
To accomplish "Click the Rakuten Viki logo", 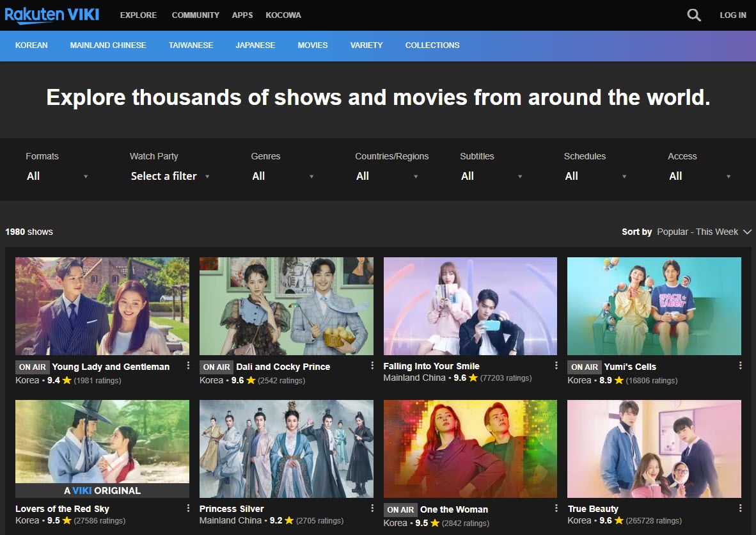I will [52, 15].
